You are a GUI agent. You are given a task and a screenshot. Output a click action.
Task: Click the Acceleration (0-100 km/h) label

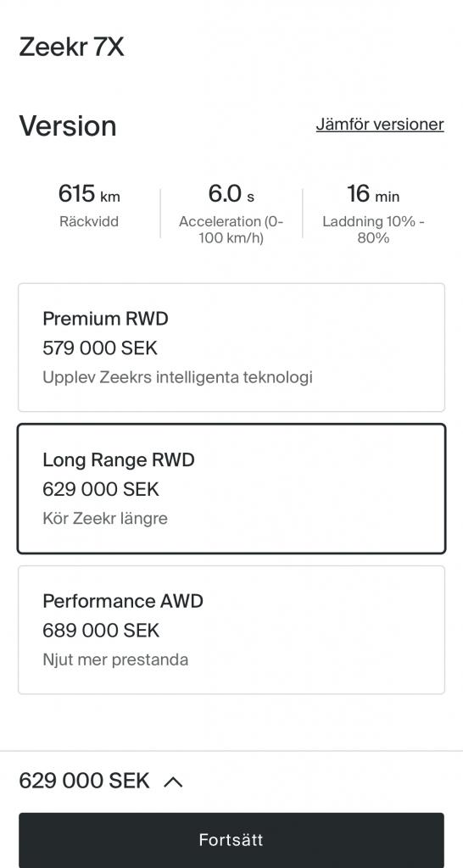231,230
